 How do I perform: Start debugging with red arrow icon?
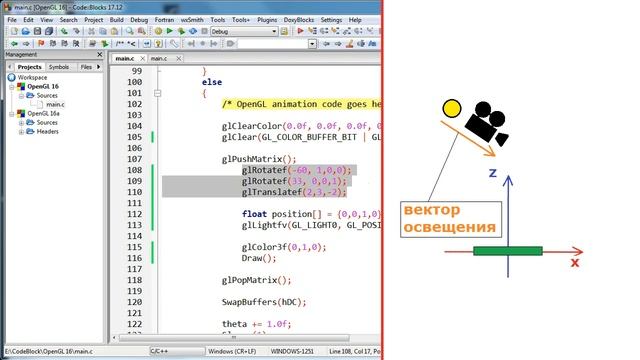tap(300, 31)
